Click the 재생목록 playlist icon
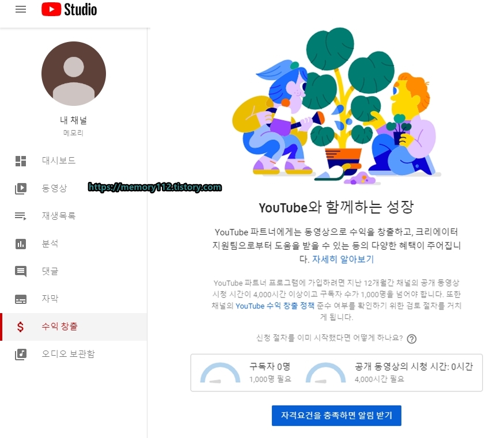The height and width of the screenshot is (438, 504). (x=21, y=216)
